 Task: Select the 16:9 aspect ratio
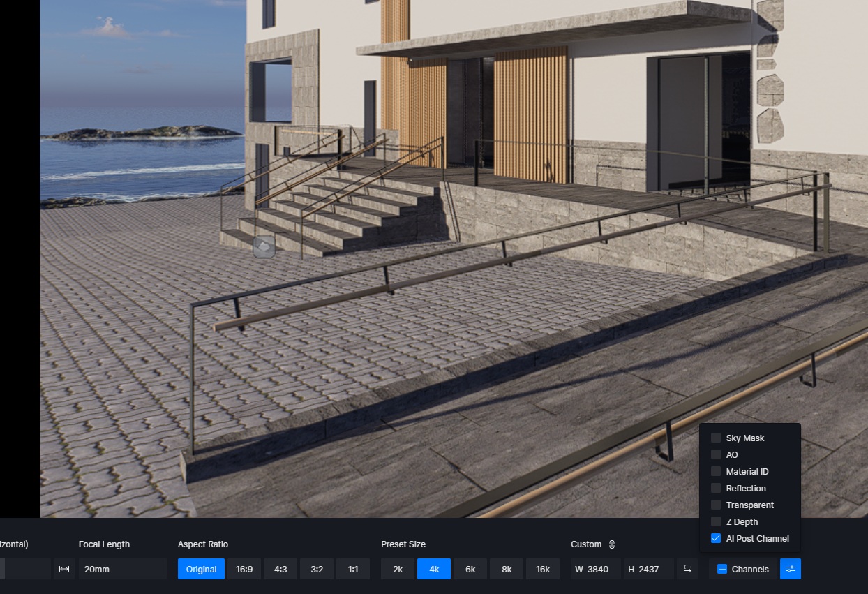(x=244, y=569)
